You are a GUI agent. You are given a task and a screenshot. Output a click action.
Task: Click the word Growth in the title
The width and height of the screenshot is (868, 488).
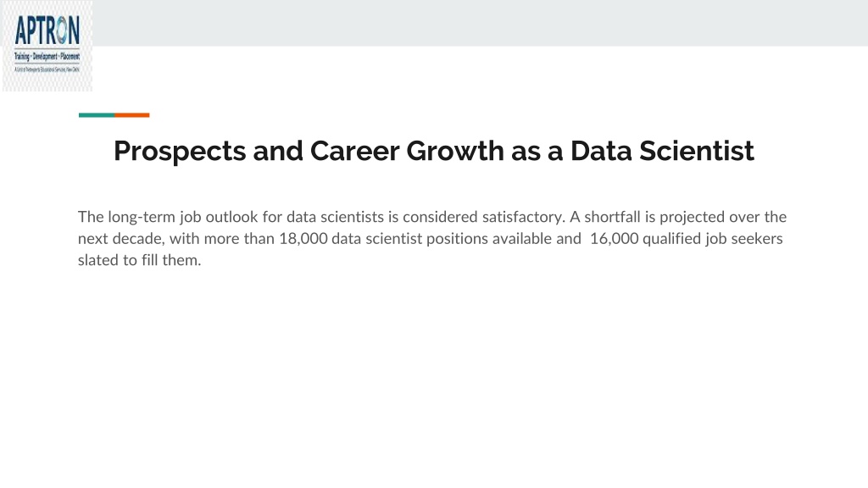(x=455, y=151)
